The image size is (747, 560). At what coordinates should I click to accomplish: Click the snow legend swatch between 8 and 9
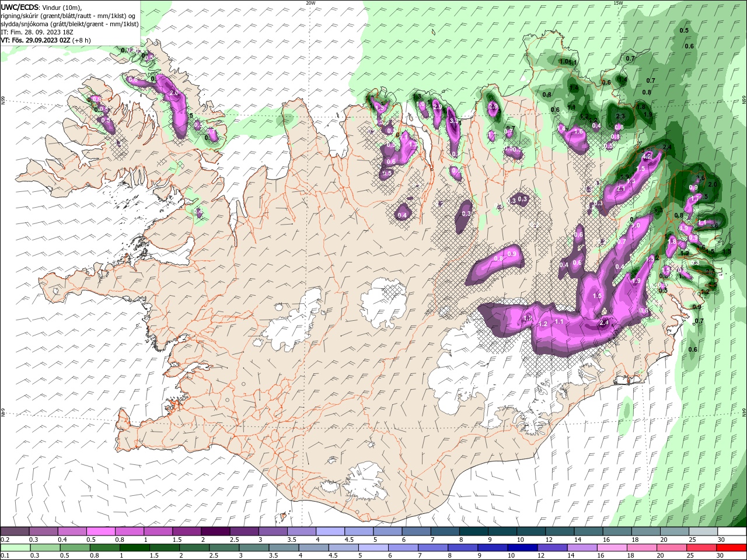click(474, 531)
